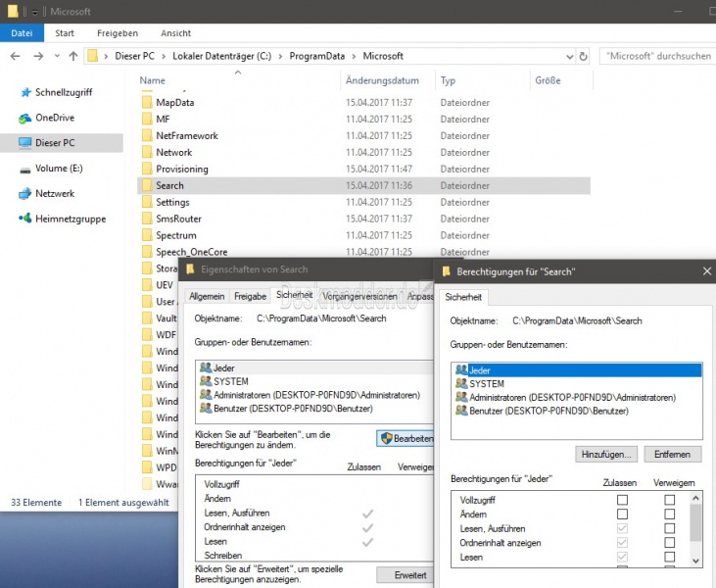Go up one folder level arrow
Image resolution: width=716 pixels, height=588 pixels.
73,56
